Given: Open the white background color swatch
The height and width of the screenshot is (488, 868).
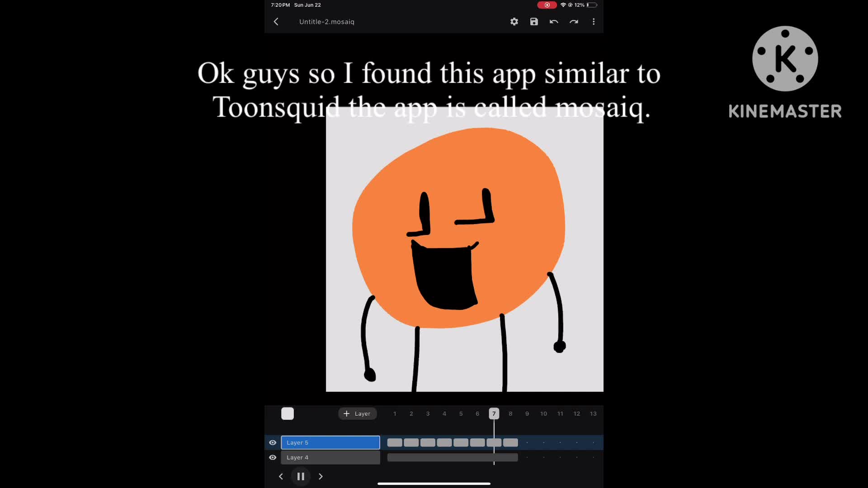Looking at the screenshot, I should [x=288, y=413].
